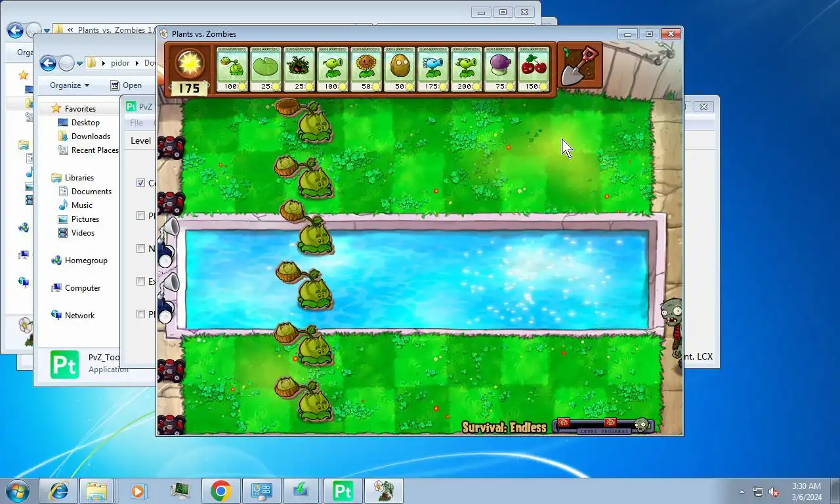Click the Cabbage-pult planted in the top lawn row
The width and height of the screenshot is (840, 504).
(306, 121)
